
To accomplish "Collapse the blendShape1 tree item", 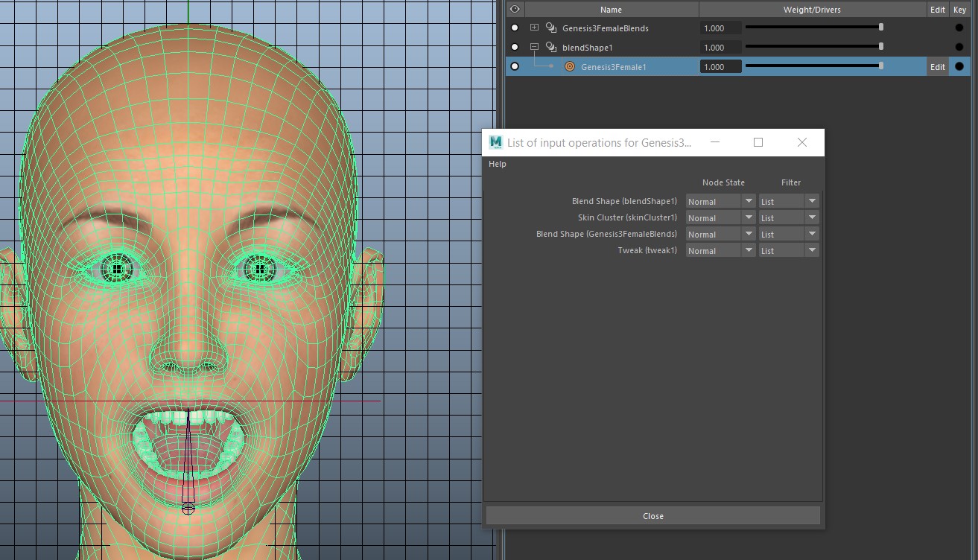I will [533, 47].
